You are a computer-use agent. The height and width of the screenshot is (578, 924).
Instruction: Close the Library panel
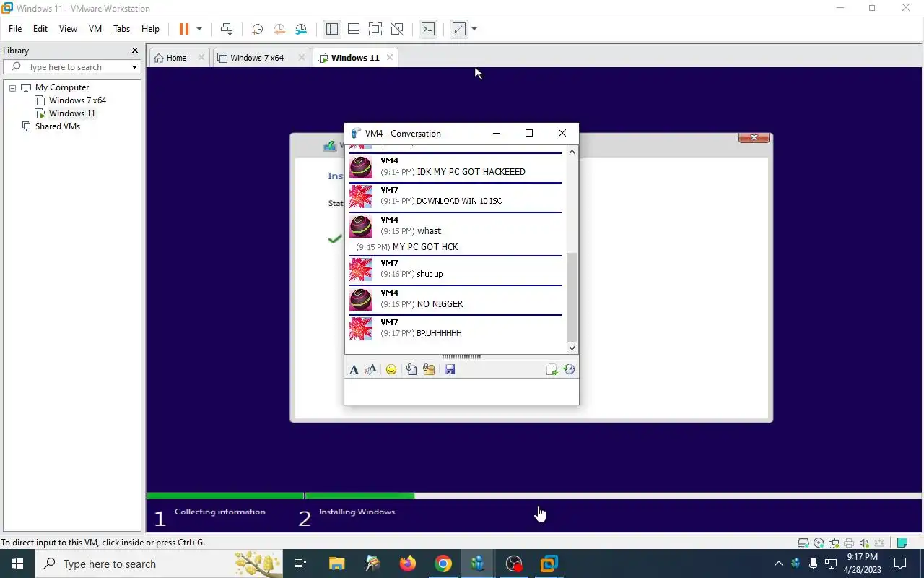[134, 51]
